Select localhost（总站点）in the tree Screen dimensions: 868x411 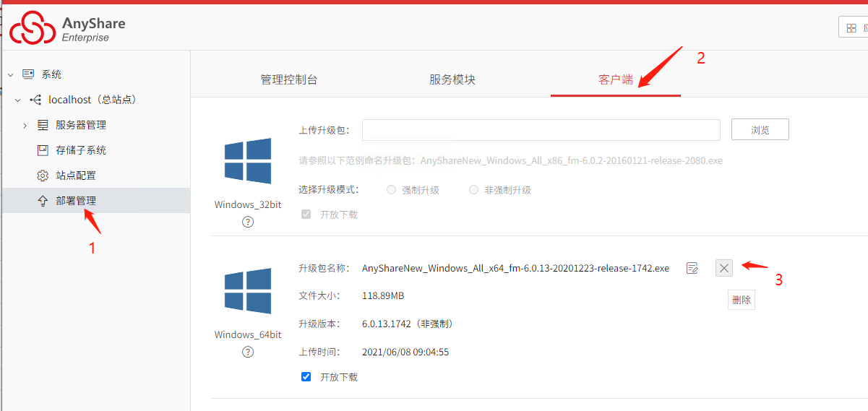coord(93,100)
